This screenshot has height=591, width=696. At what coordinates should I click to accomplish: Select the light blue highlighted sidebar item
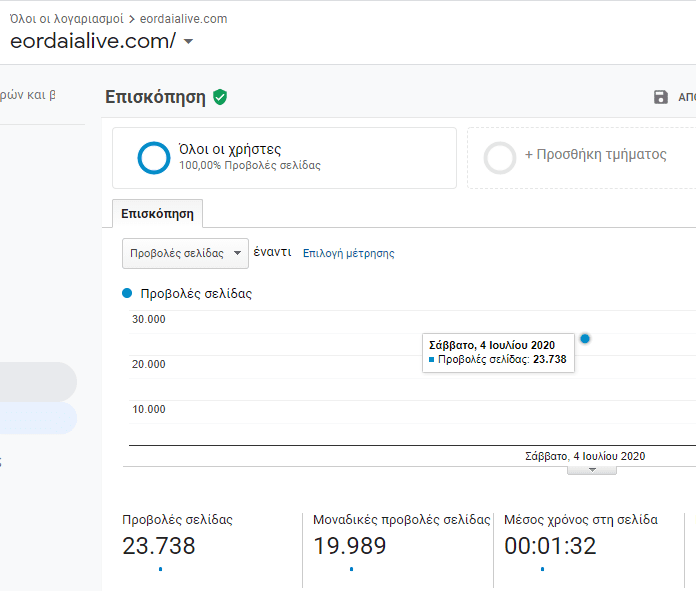[38, 418]
